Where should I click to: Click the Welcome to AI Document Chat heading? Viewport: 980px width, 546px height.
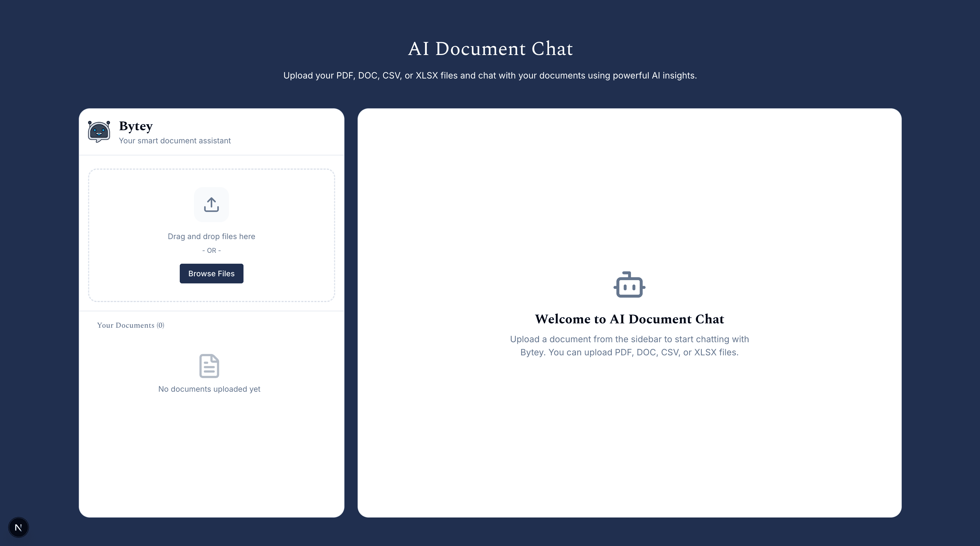coord(629,319)
